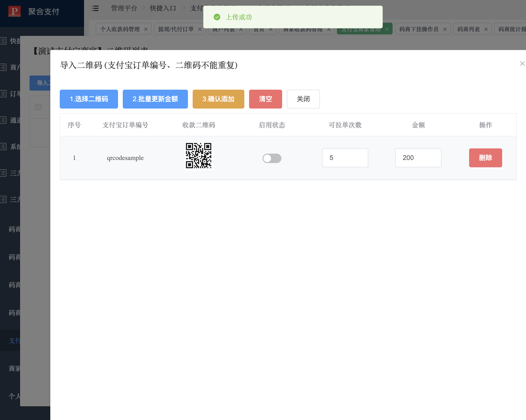Click the hamburger icon beside breadcrumb
Screen dimensions: 526x420
(95, 8)
